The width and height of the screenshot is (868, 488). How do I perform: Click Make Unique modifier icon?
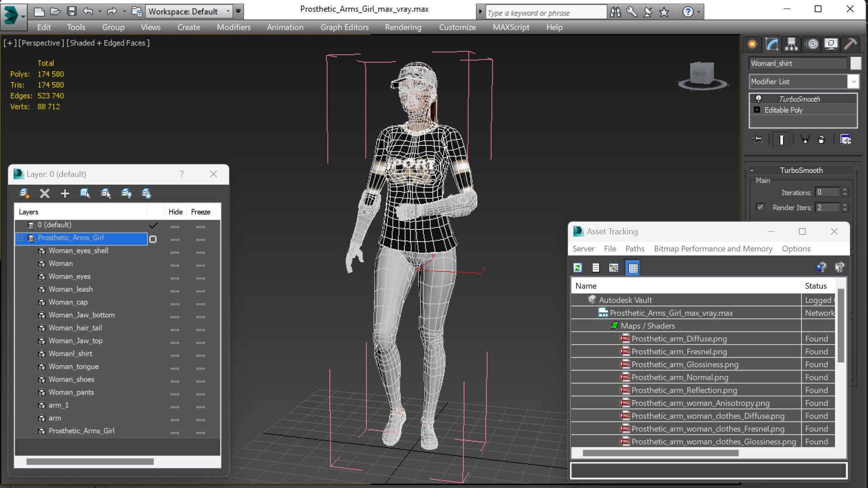(x=805, y=139)
